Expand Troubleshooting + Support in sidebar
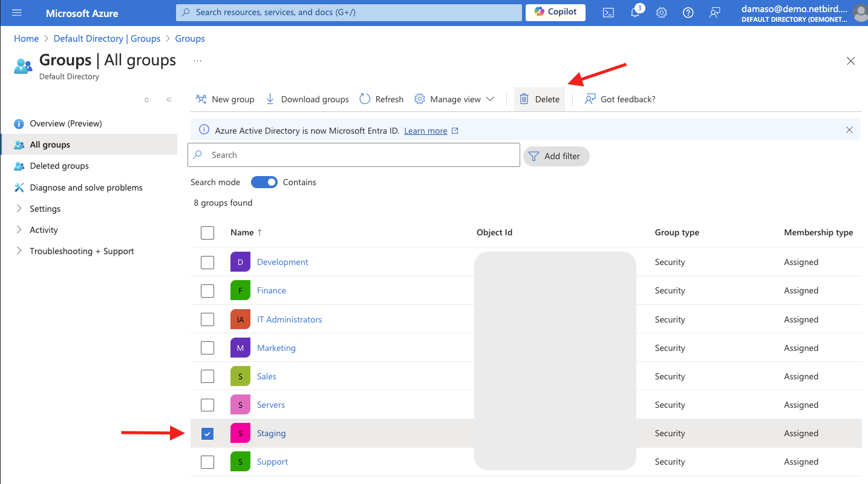 (x=82, y=251)
